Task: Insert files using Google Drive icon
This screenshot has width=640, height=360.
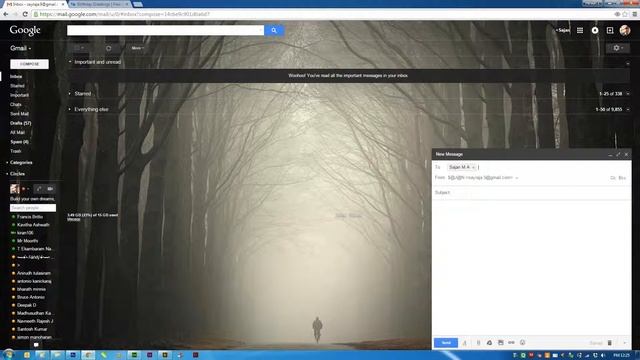Action: [489, 343]
